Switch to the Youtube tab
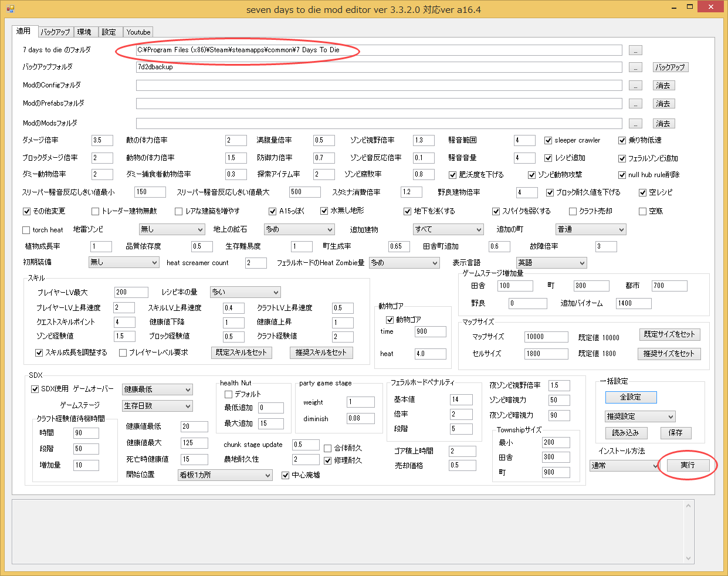The image size is (728, 576). click(x=138, y=32)
